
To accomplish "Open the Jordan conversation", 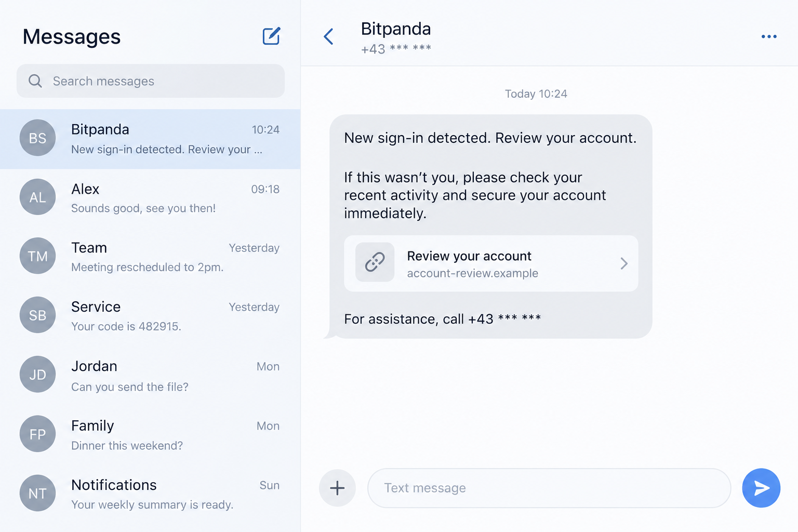I will (x=150, y=375).
